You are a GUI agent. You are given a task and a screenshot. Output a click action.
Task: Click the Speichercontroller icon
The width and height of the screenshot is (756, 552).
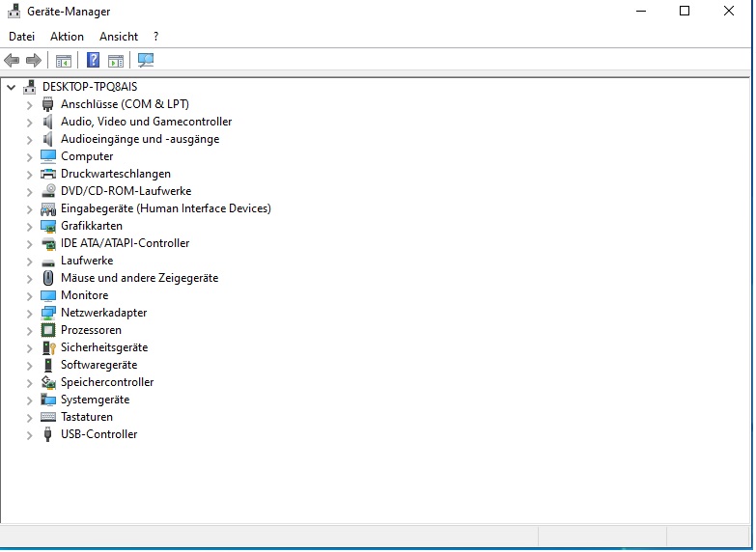[x=48, y=382]
